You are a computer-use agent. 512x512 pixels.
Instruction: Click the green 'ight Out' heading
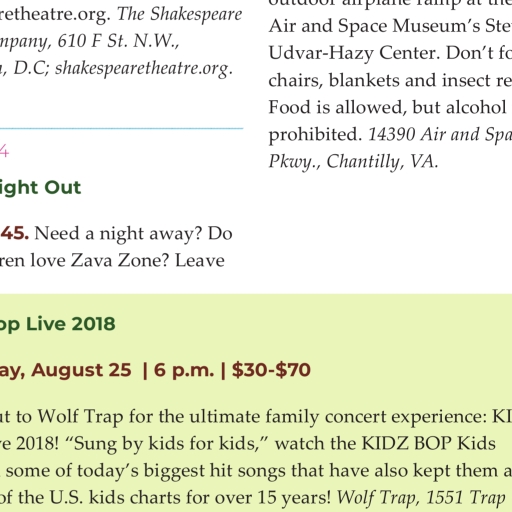click(x=40, y=189)
